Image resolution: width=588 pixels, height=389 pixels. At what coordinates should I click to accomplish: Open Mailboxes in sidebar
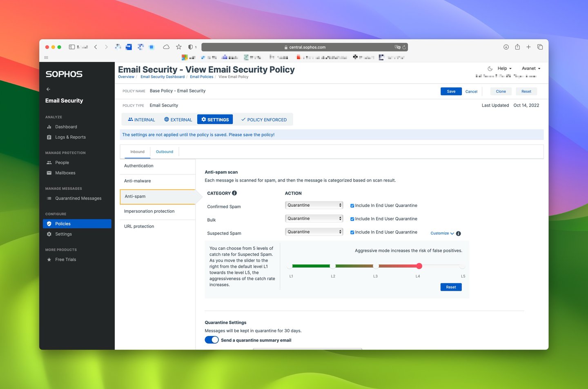tap(65, 173)
